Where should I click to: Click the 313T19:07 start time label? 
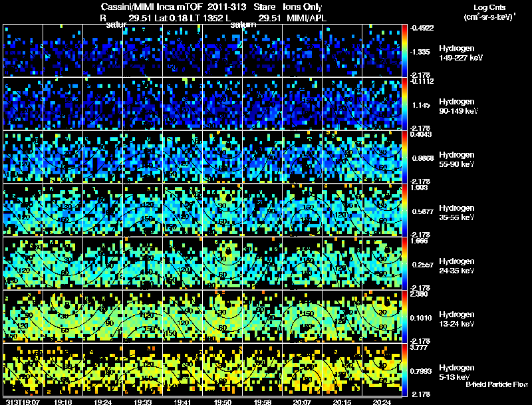tap(20, 402)
